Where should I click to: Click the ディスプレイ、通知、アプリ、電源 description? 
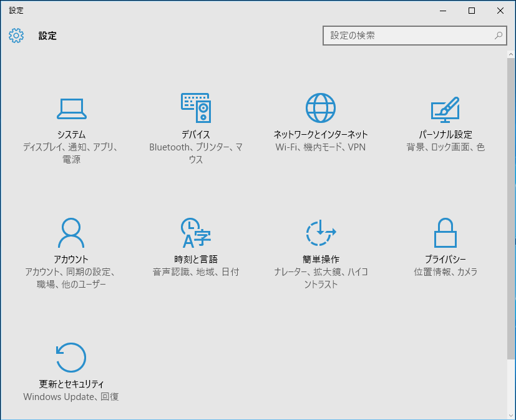click(71, 154)
